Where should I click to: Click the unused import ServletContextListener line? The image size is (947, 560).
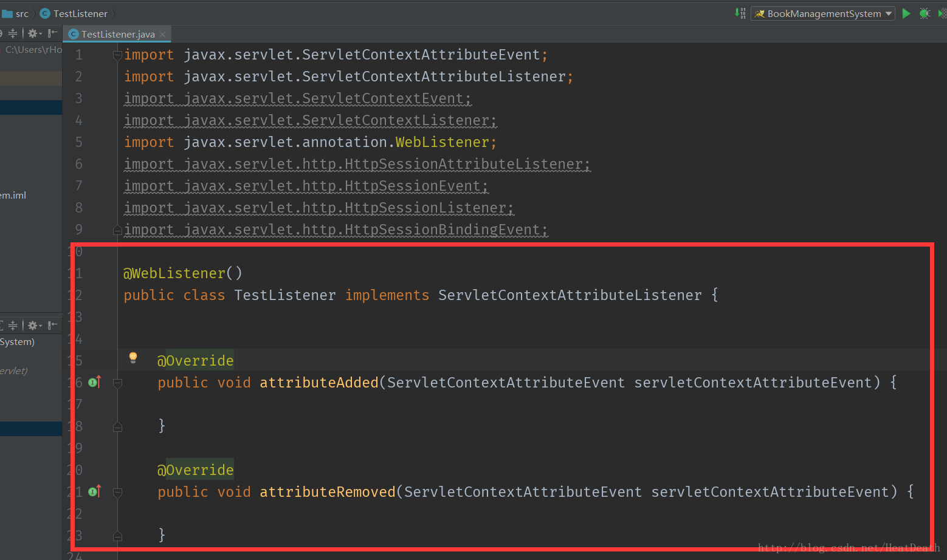pyautogui.click(x=311, y=120)
